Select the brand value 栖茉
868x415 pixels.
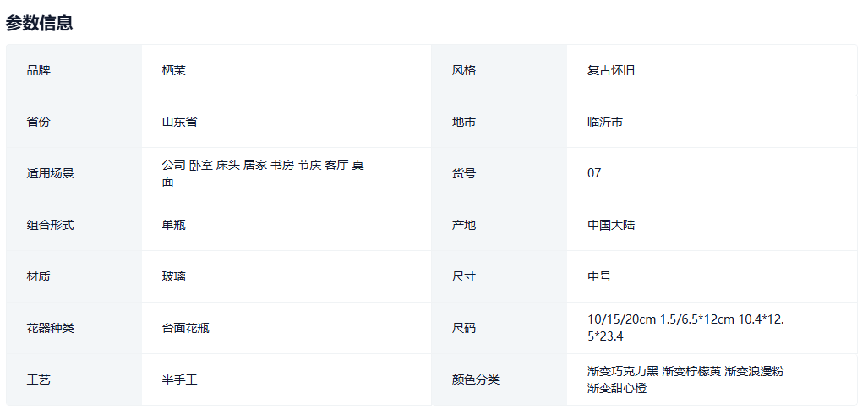(173, 70)
